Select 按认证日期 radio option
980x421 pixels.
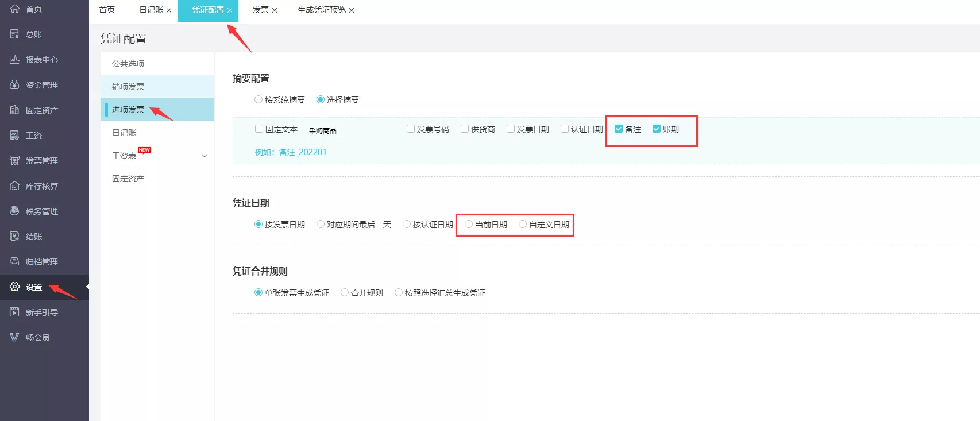pyautogui.click(x=407, y=224)
